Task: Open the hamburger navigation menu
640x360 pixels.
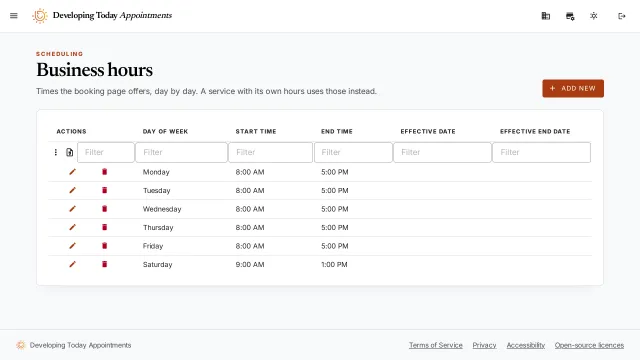Action: [14, 16]
